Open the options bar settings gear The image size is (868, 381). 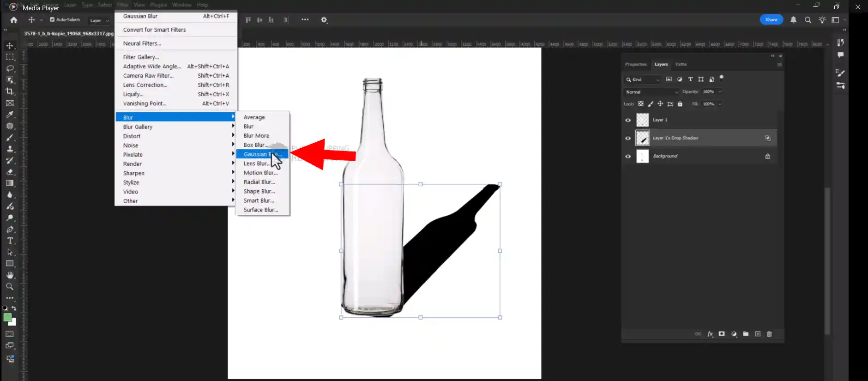point(324,20)
